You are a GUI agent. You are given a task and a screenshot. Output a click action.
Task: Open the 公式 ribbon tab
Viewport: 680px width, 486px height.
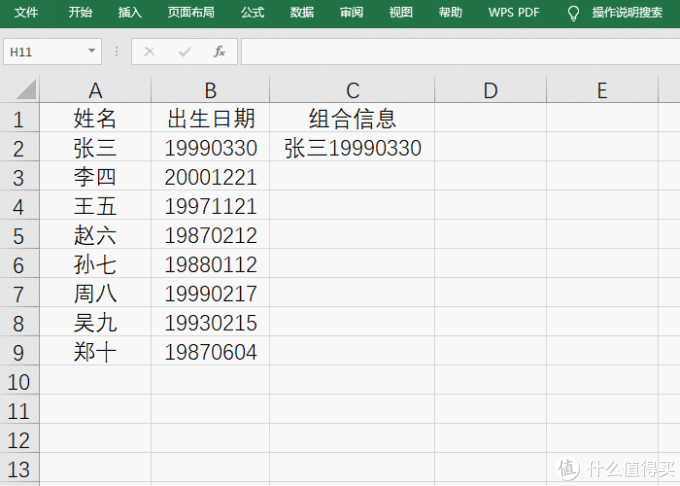[x=252, y=13]
